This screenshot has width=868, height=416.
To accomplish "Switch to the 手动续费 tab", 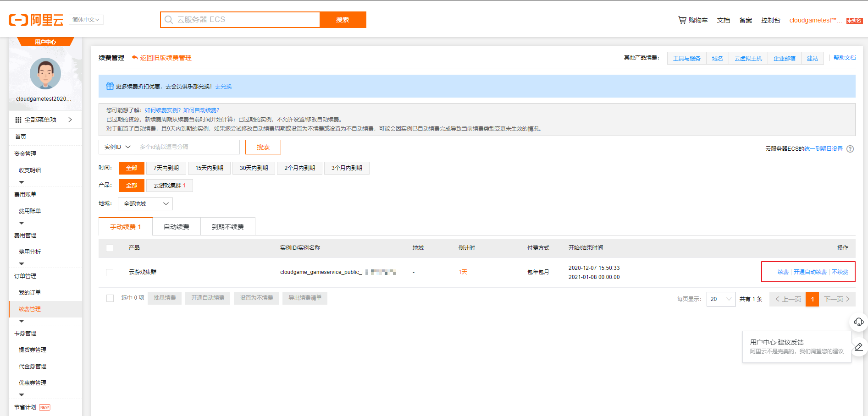I will [125, 227].
